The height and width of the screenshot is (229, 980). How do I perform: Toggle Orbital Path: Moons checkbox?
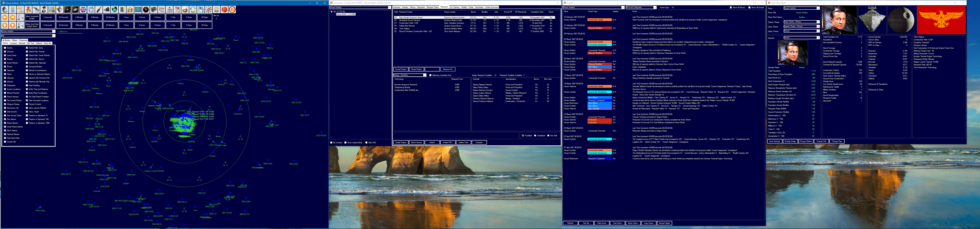(x=27, y=59)
